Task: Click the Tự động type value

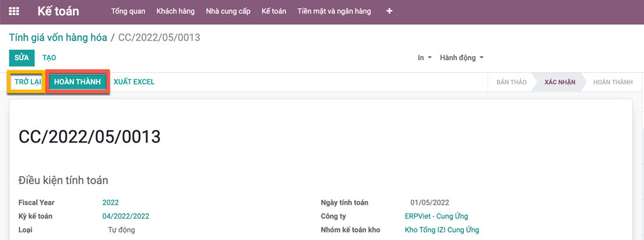Action: (x=121, y=230)
